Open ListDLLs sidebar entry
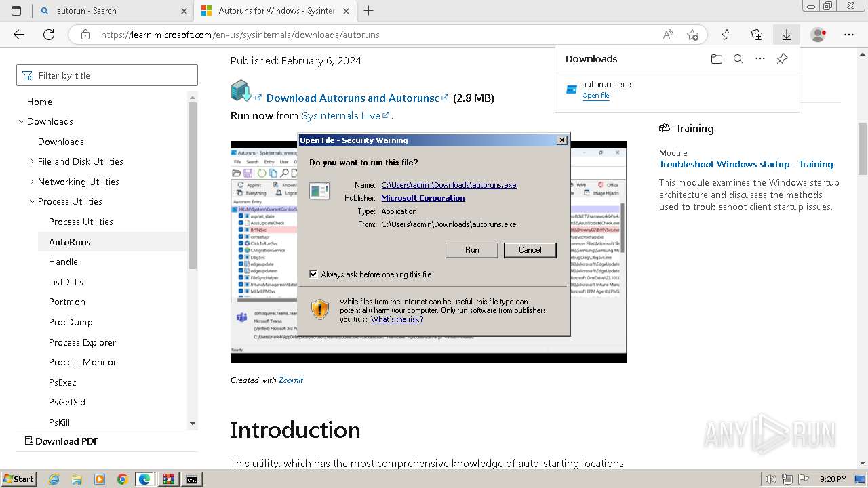The width and height of the screenshot is (868, 488). [66, 282]
